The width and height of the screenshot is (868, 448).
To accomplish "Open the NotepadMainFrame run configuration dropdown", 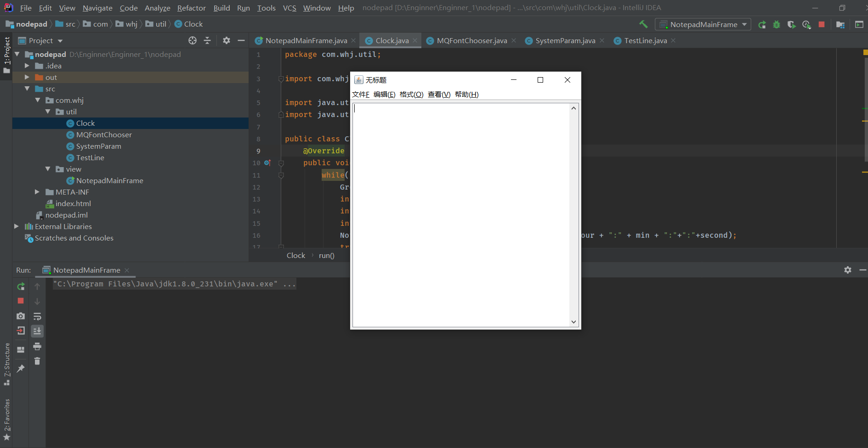I will [x=703, y=24].
